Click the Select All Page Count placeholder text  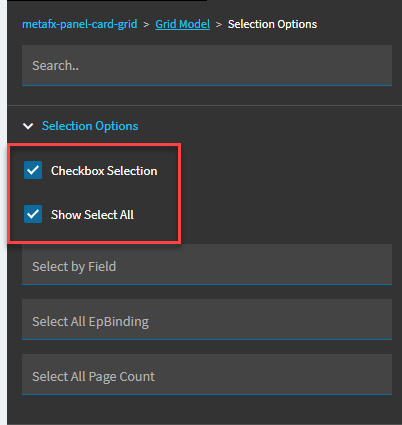tap(93, 377)
